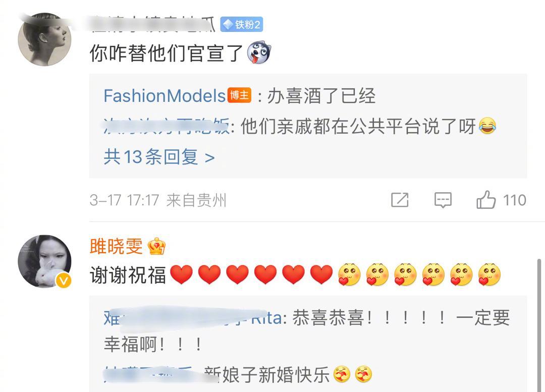Viewport: 545px width, 392px height.
Task: Tap the 铁粉2 fan badge
Action: click(x=242, y=24)
